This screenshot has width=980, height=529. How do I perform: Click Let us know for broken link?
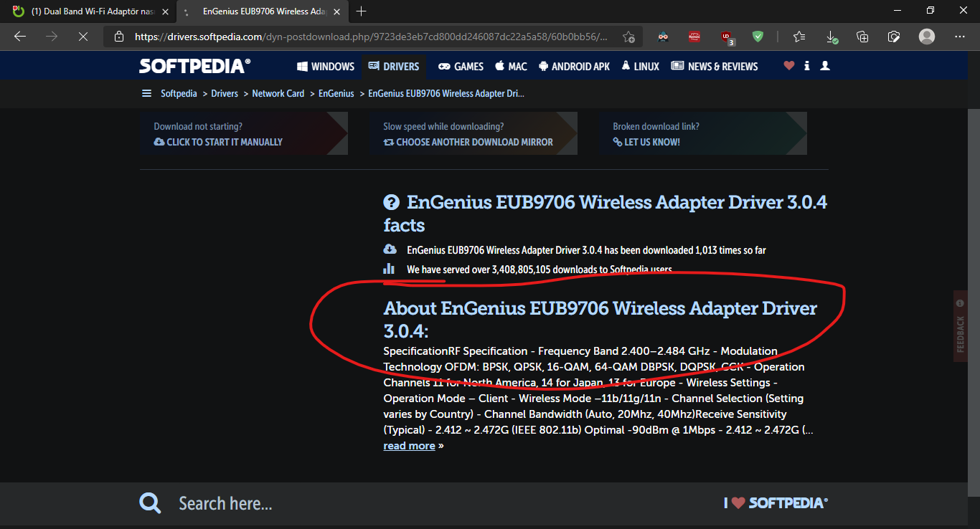646,142
